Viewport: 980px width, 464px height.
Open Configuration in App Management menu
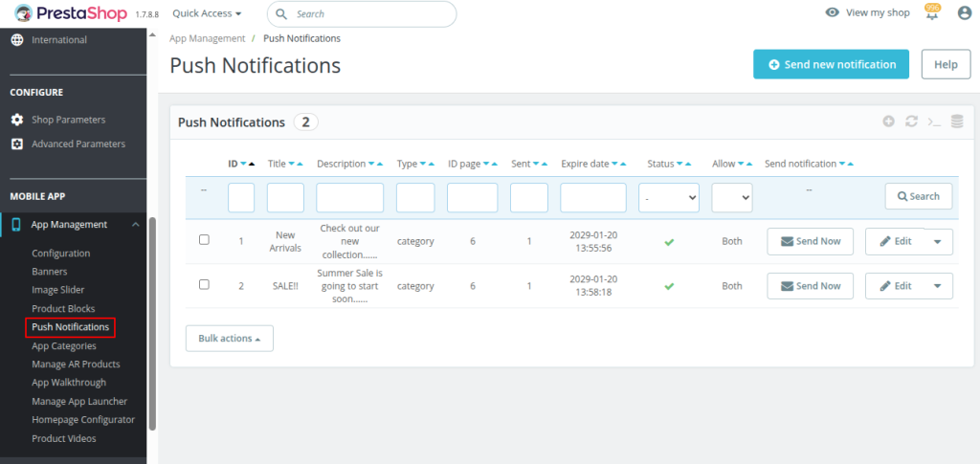tap(60, 254)
